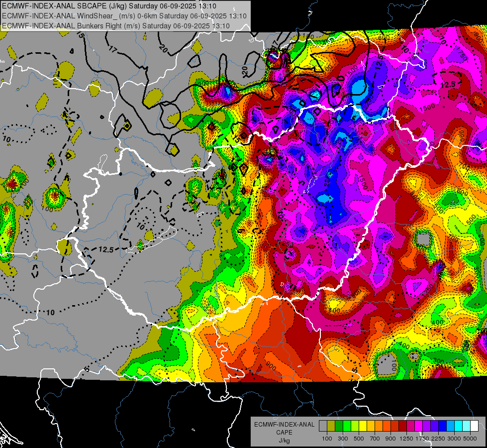487x448 pixels.
Task: Click the '300' legend scale value
Action: [x=343, y=439]
